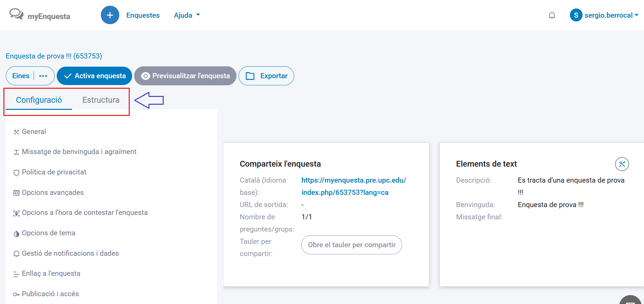Open Enquestes in the top navigation

(x=143, y=15)
